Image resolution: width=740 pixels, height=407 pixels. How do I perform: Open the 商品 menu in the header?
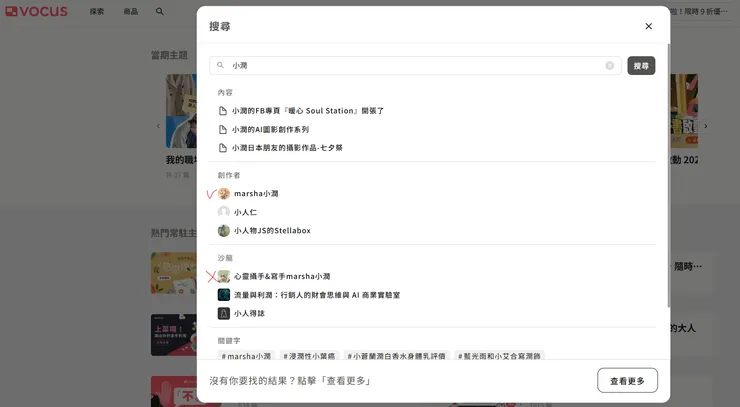[131, 11]
